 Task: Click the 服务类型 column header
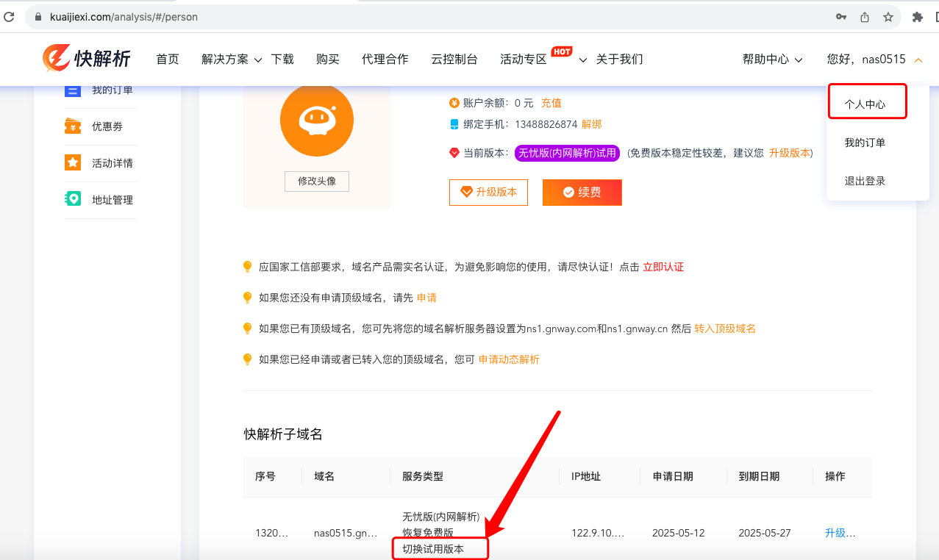423,476
